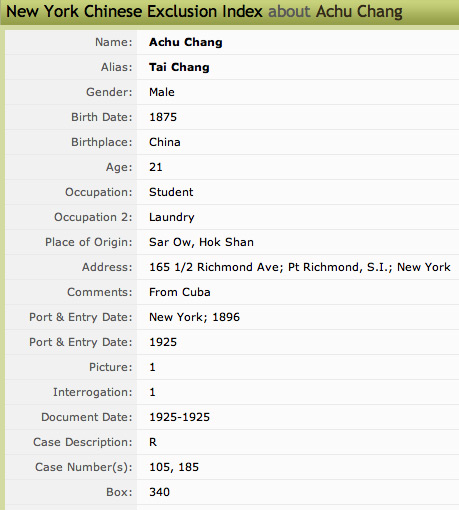
Task: Select the entry date value '1925'
Action: pos(163,342)
